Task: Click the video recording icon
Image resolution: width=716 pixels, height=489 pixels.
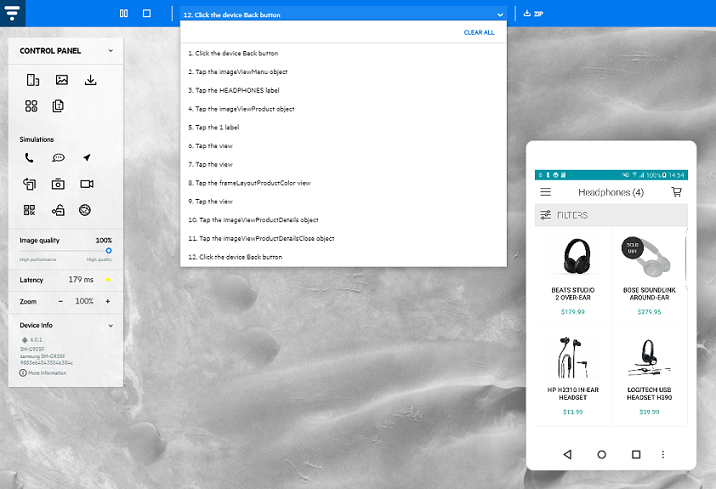Action: pos(87,184)
